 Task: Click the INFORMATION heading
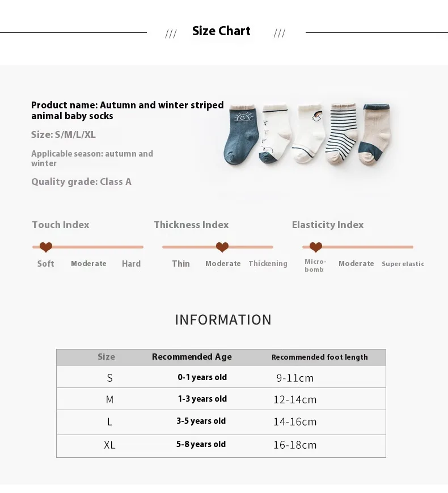pos(223,320)
